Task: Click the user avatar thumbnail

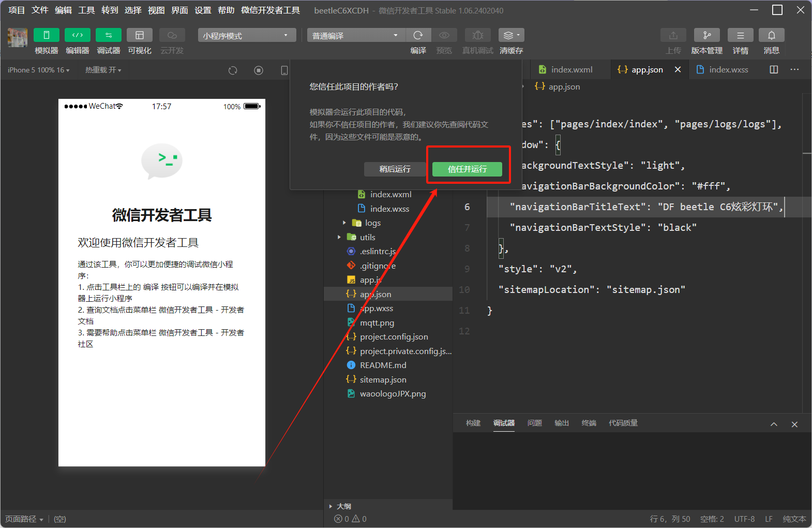Action: (18, 37)
